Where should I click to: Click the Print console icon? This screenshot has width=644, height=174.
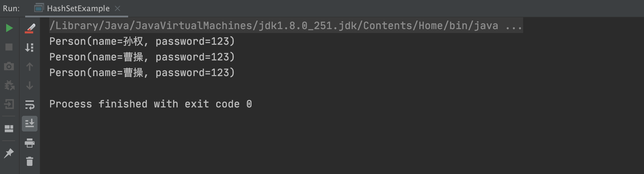[30, 143]
